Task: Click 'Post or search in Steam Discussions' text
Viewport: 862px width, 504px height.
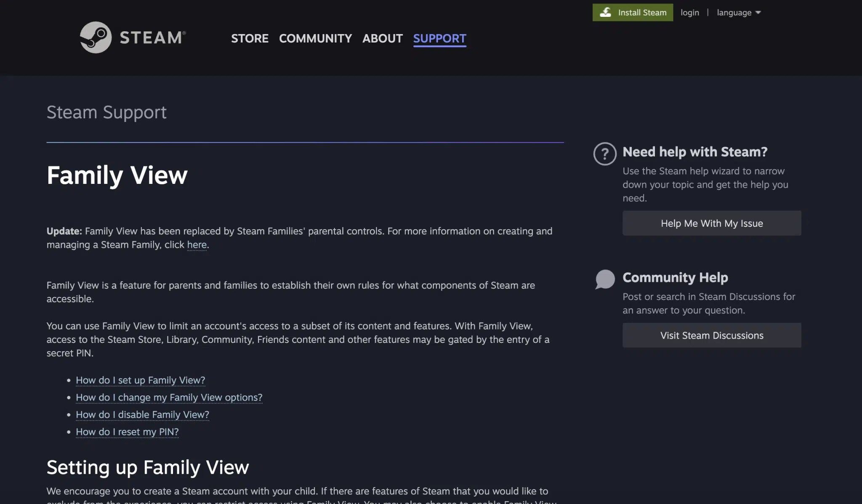Action: [709, 303]
